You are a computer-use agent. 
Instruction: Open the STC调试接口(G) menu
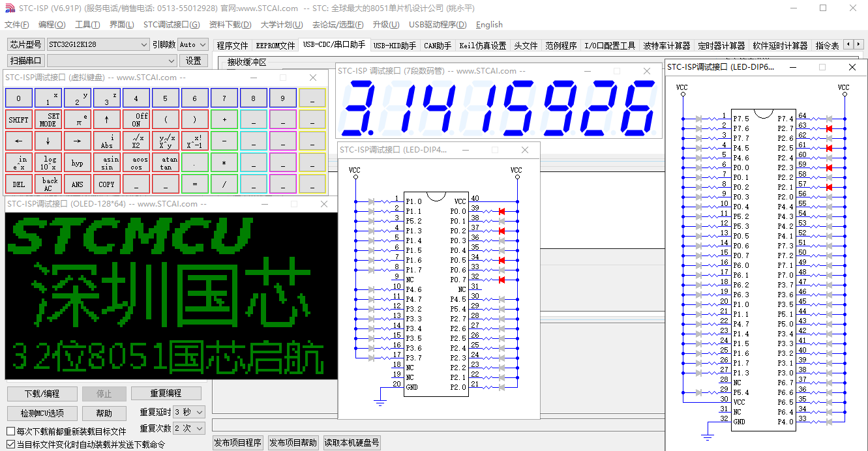tap(172, 25)
